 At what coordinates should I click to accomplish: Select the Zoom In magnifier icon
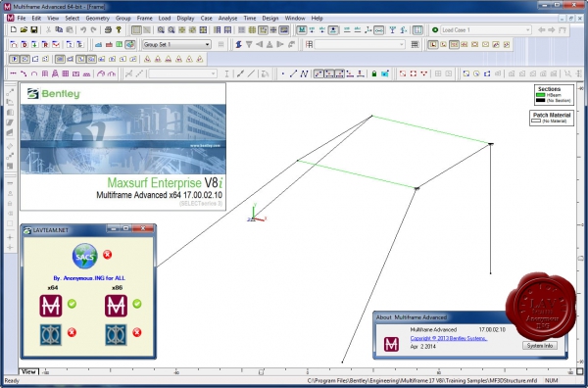coord(161,30)
